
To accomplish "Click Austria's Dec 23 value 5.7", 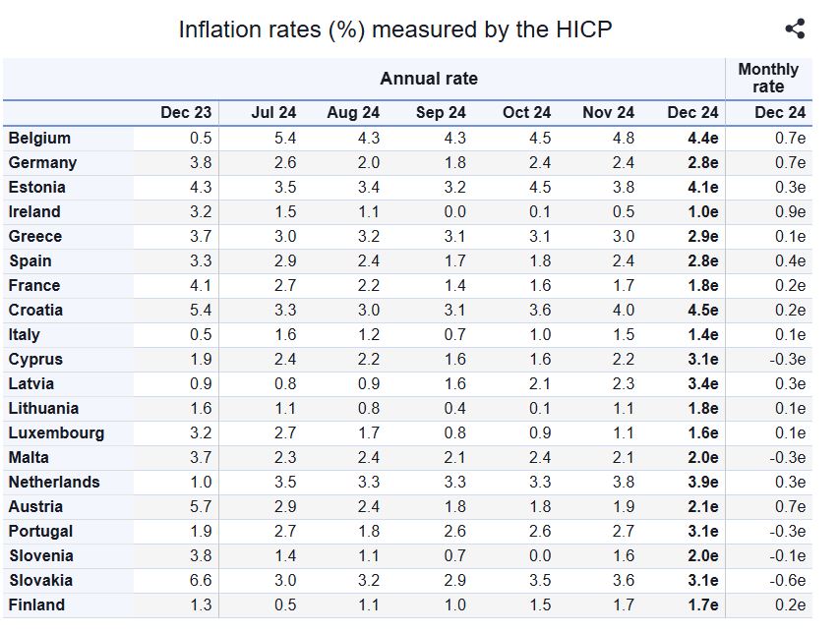I will click(x=201, y=507).
